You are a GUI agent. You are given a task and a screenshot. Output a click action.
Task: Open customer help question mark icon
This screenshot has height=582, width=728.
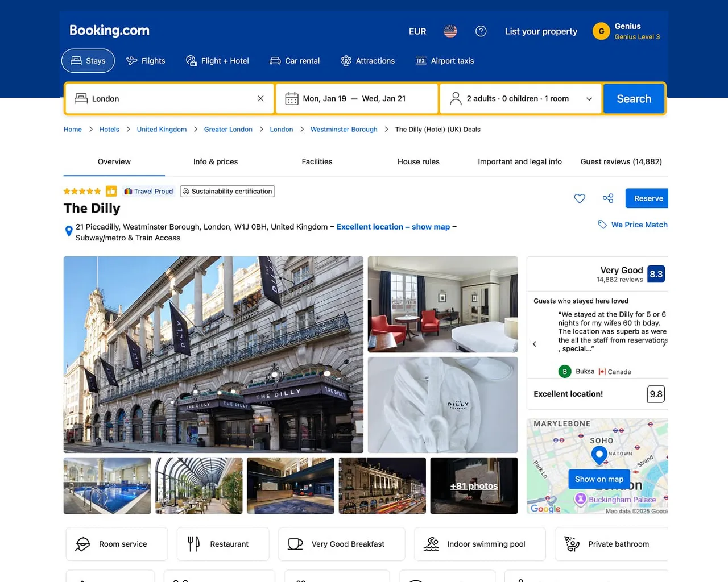481,31
